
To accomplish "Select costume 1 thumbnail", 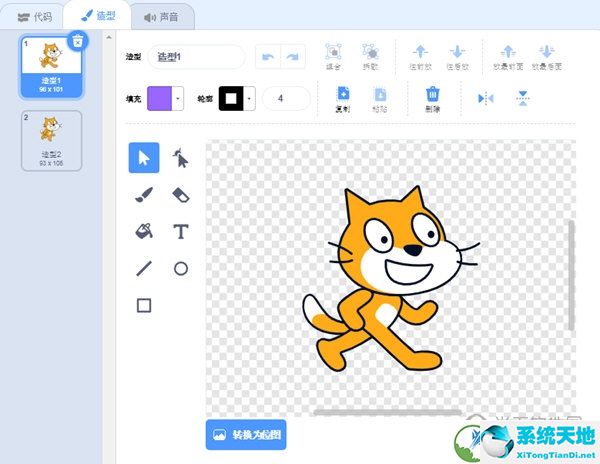I will coord(51,67).
